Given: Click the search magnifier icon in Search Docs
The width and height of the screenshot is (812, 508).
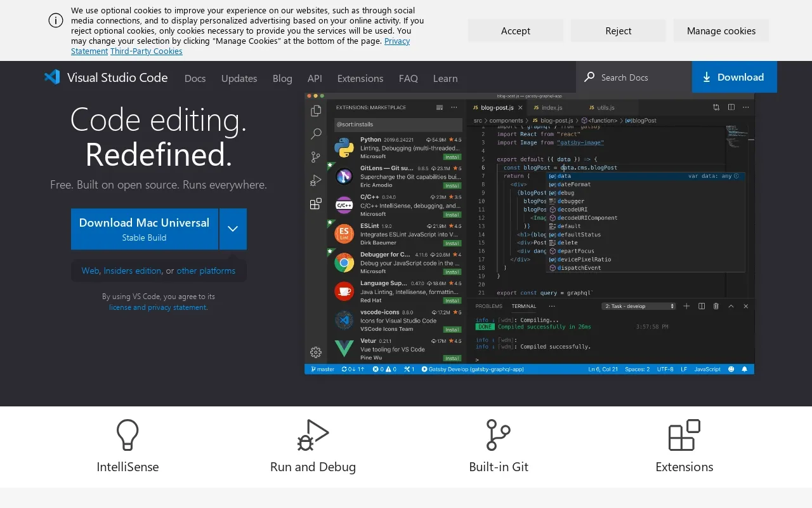Looking at the screenshot, I should (x=589, y=77).
